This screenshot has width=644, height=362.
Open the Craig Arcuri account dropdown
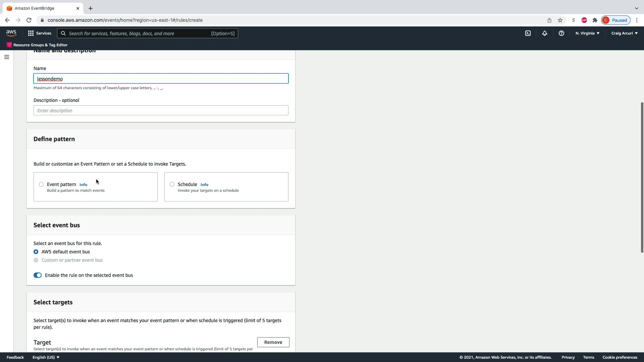[x=624, y=33]
